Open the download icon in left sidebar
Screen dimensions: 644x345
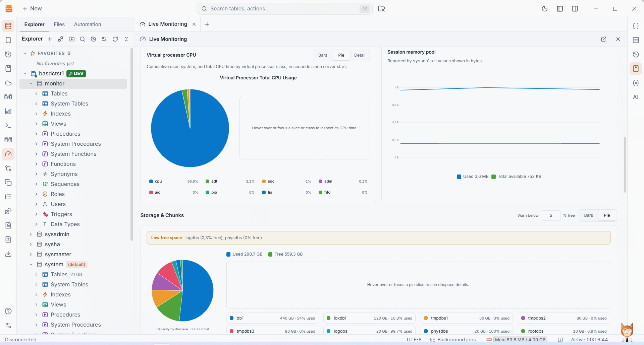[8, 254]
